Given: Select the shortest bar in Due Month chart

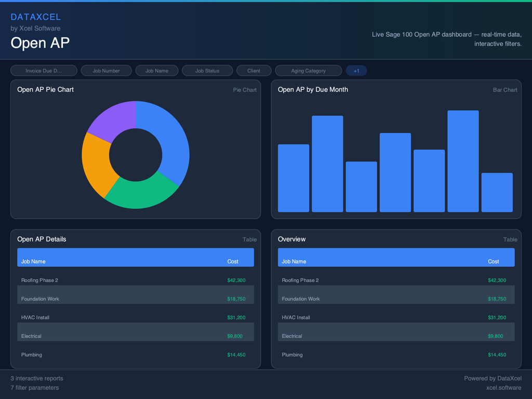Looking at the screenshot, I should [497, 192].
